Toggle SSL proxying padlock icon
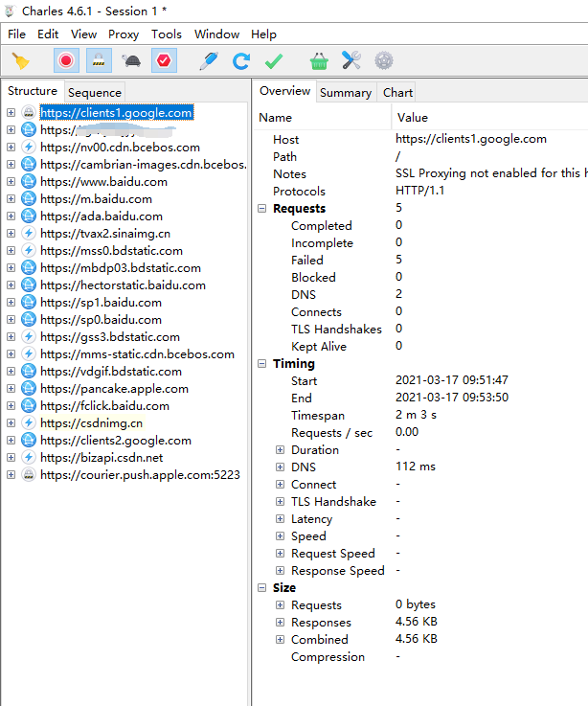Viewport: 588px width, 706px height. [99, 60]
